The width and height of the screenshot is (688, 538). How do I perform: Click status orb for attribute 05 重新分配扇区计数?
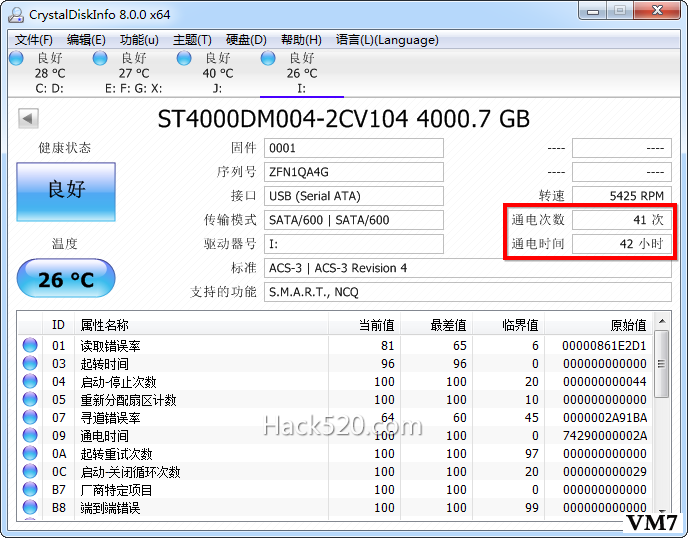(x=30, y=399)
